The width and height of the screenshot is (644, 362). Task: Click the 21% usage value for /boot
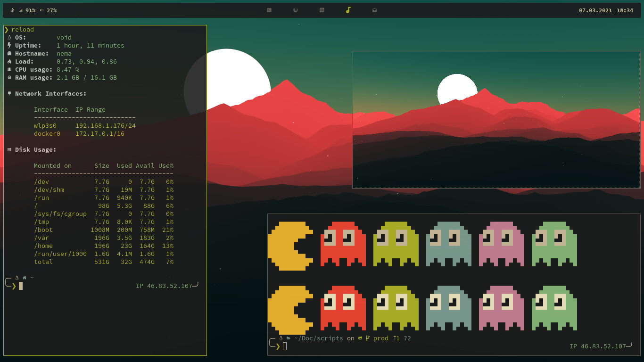click(x=168, y=230)
